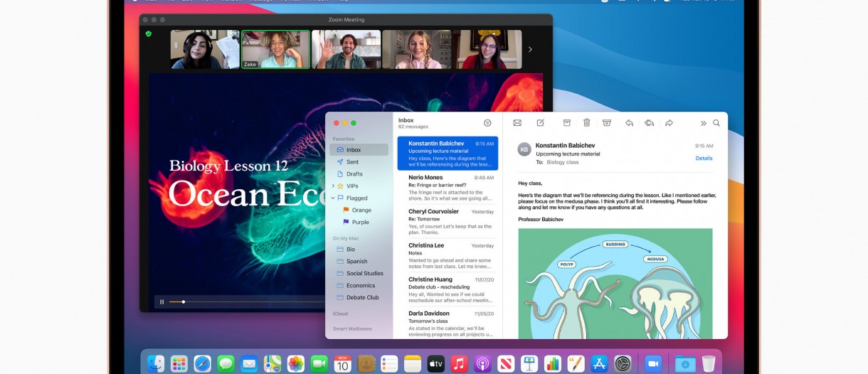
Task: Open search in the Mail toolbar
Action: click(x=716, y=123)
